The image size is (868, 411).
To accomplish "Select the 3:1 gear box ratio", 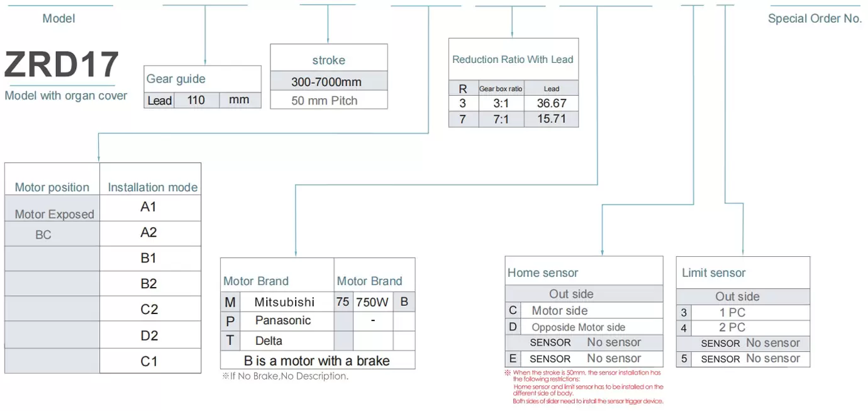I will (501, 104).
